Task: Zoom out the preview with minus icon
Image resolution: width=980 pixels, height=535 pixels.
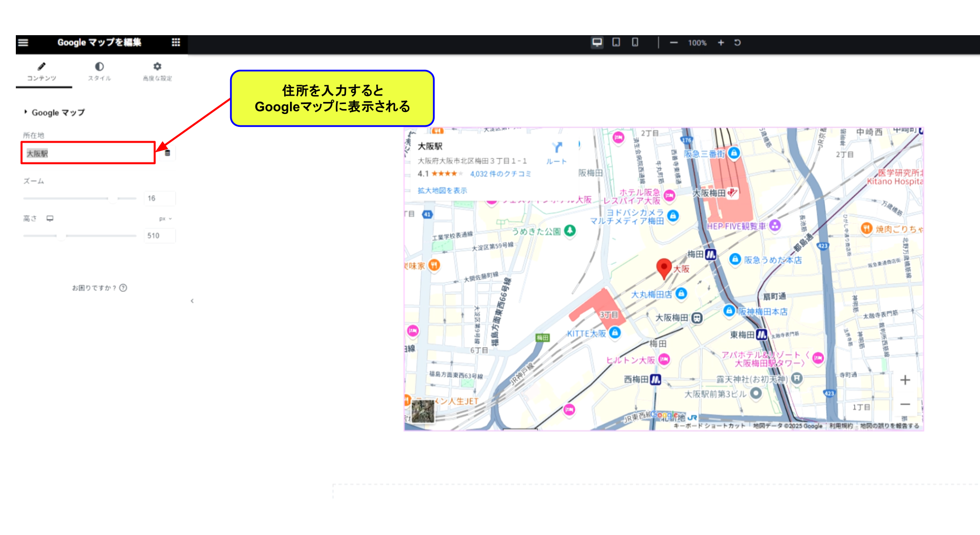Action: point(674,43)
